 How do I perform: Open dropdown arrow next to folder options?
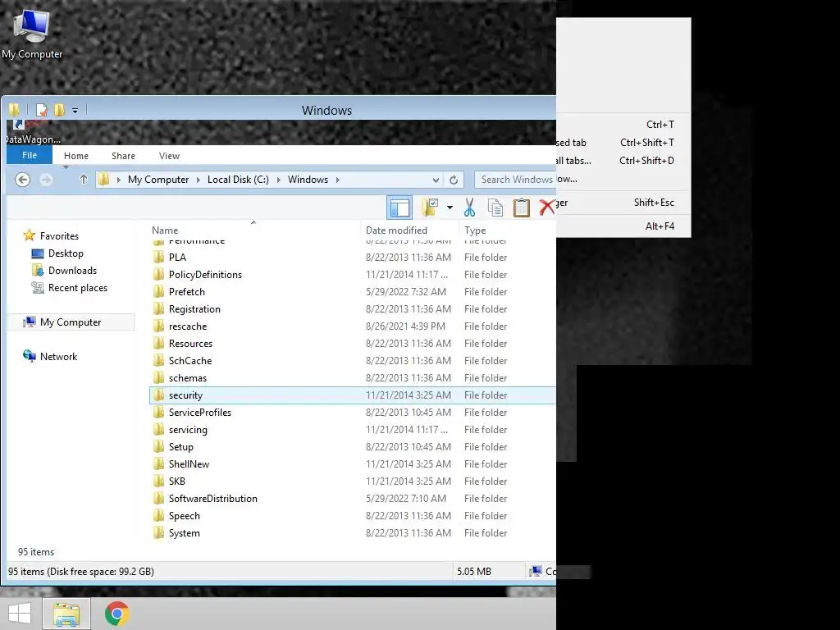(450, 208)
